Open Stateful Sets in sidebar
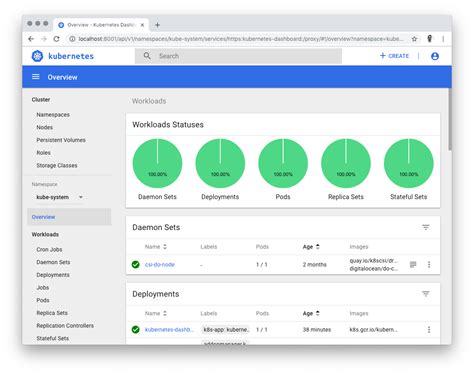 (53, 338)
